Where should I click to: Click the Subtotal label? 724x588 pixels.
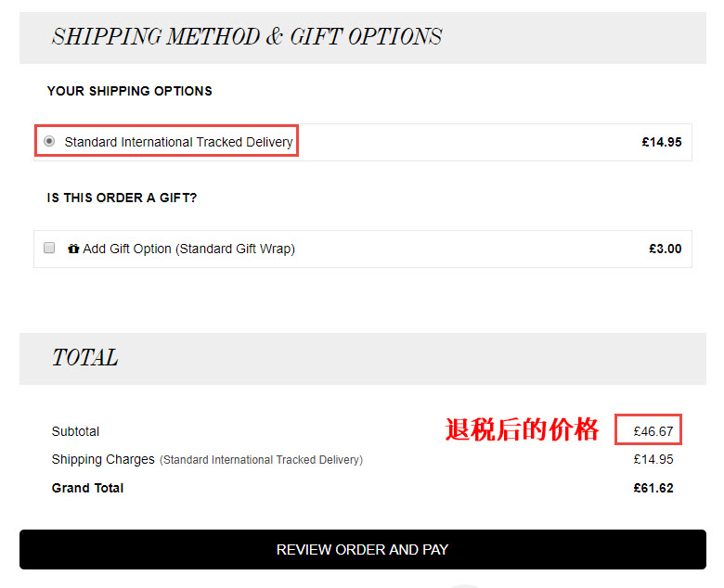(x=75, y=431)
